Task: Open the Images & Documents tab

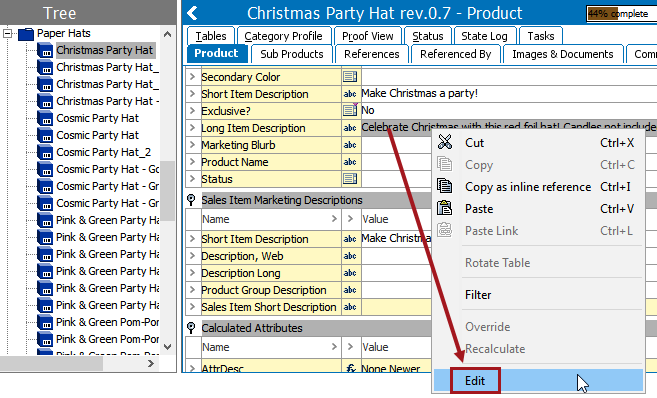Action: [563, 54]
